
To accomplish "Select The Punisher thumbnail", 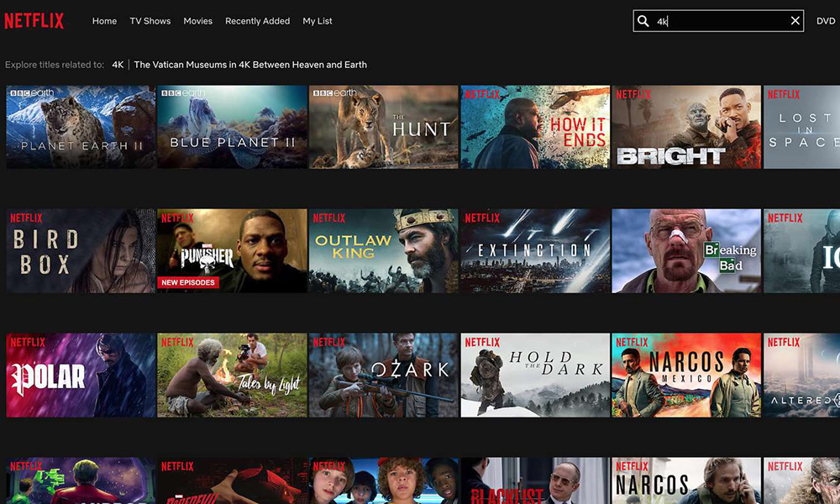I will [x=232, y=250].
